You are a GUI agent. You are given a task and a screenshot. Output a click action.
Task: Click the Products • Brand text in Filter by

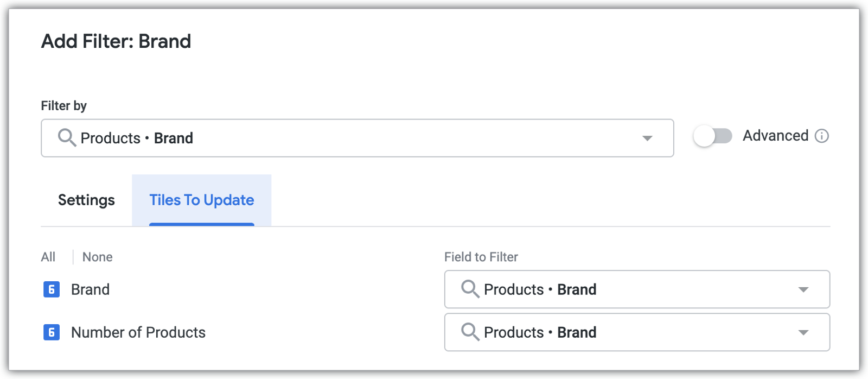click(x=137, y=138)
